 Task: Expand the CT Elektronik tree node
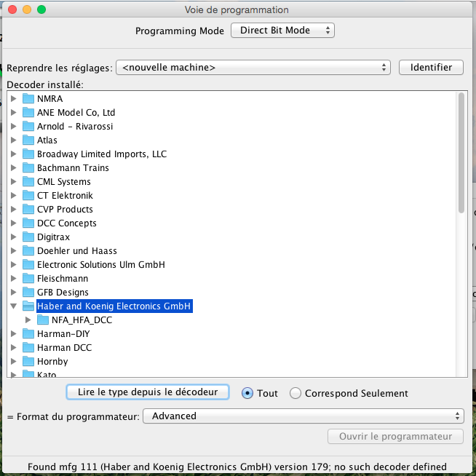tap(13, 195)
